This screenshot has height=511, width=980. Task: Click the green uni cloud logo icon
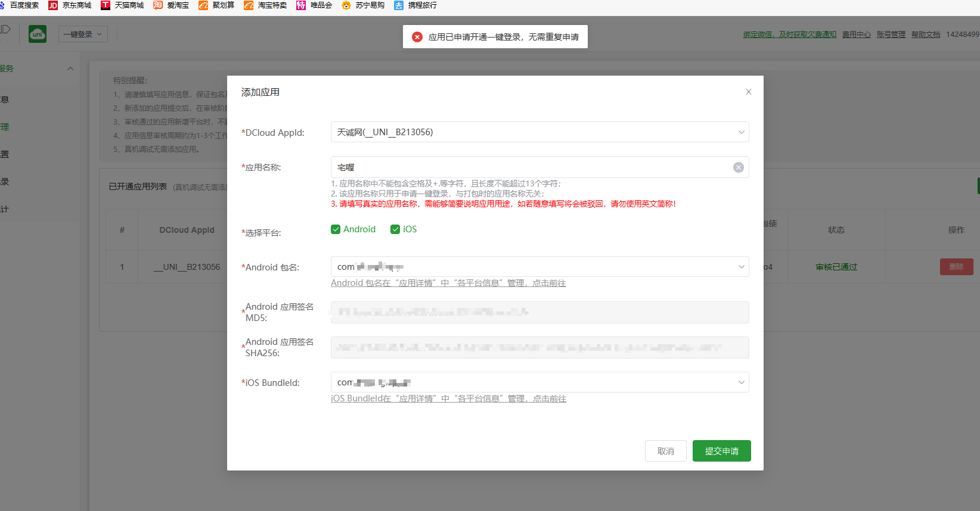point(37,34)
